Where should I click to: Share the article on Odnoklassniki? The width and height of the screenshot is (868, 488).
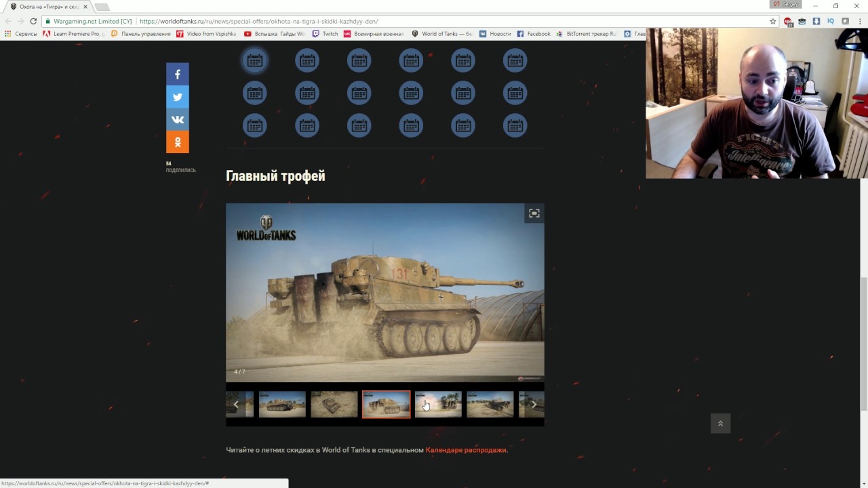[x=178, y=142]
